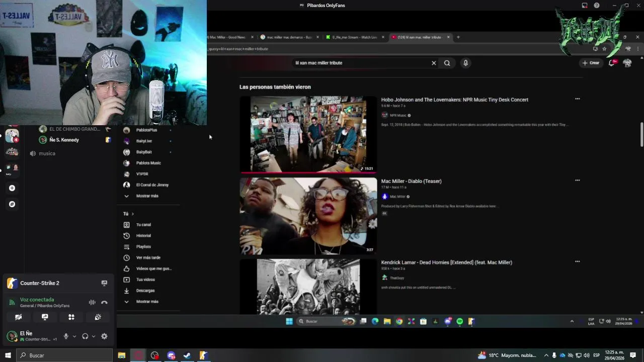Screen dimensions: 644x362
Task: Show hidden system tray icons
Action: tap(546, 355)
